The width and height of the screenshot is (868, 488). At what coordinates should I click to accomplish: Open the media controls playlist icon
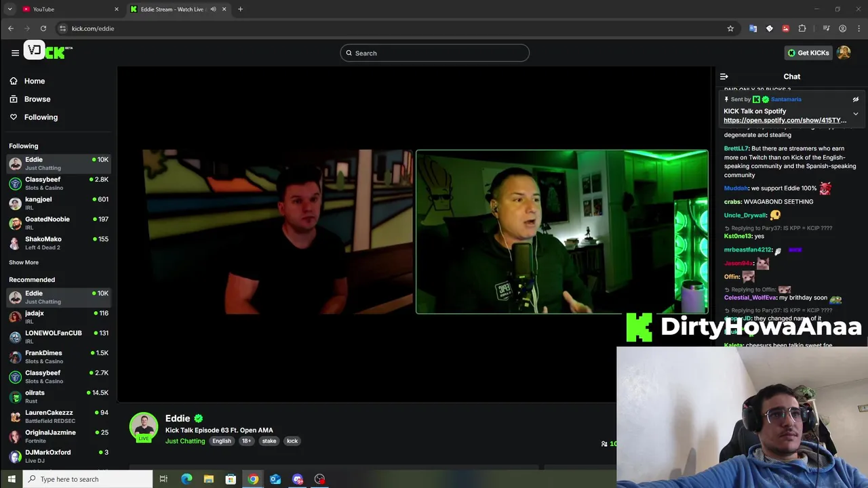click(x=826, y=28)
